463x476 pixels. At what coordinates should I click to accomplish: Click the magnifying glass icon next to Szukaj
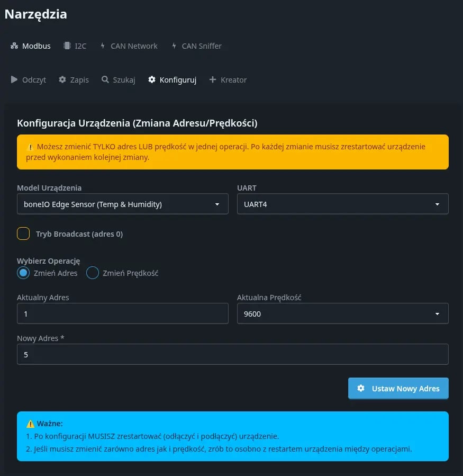pyautogui.click(x=104, y=79)
